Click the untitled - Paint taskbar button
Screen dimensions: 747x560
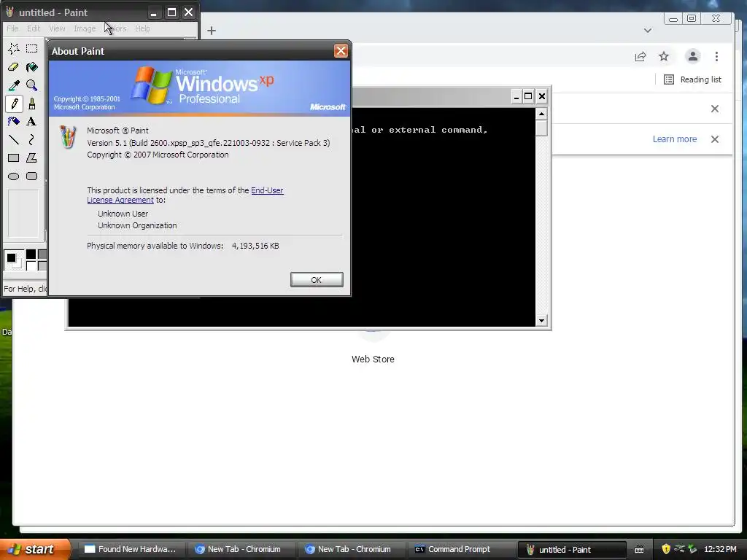click(571, 550)
